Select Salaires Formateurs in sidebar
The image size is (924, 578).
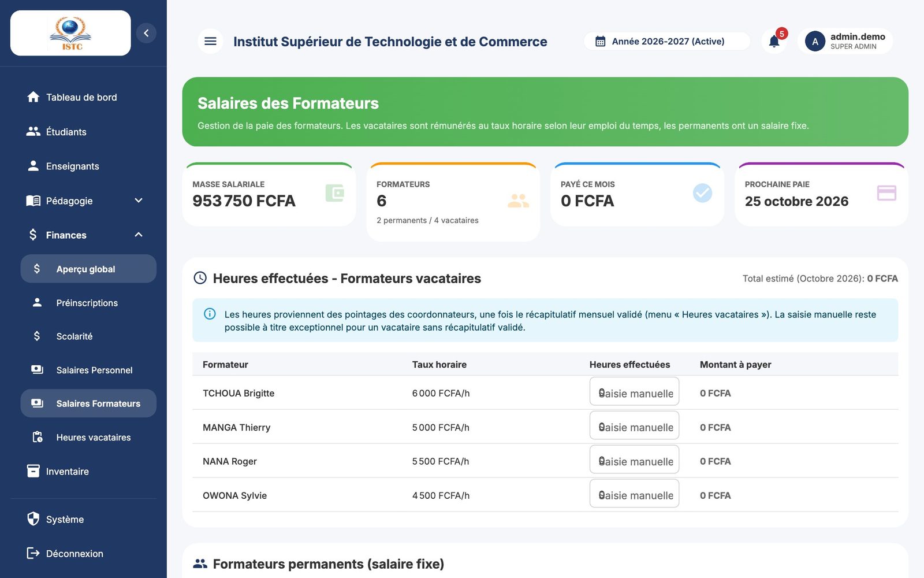pos(88,403)
